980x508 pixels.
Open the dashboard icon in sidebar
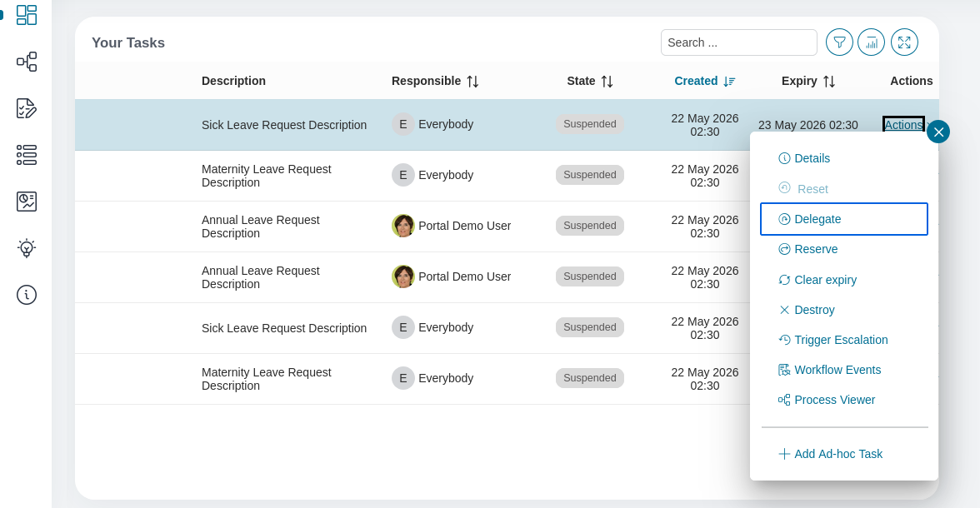click(27, 15)
